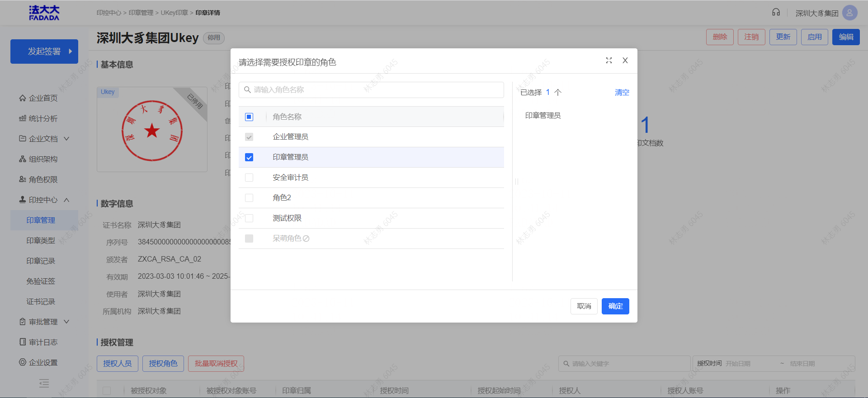Image resolution: width=868 pixels, height=398 pixels.
Task: Click the 授权人员 button
Action: tap(118, 364)
